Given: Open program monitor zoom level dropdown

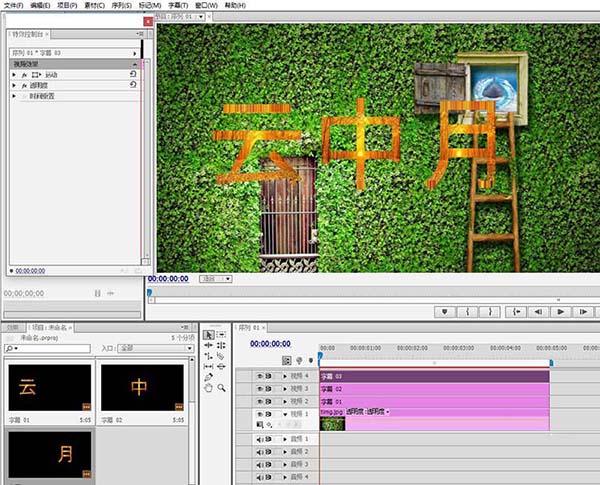Looking at the screenshot, I should click(x=216, y=279).
